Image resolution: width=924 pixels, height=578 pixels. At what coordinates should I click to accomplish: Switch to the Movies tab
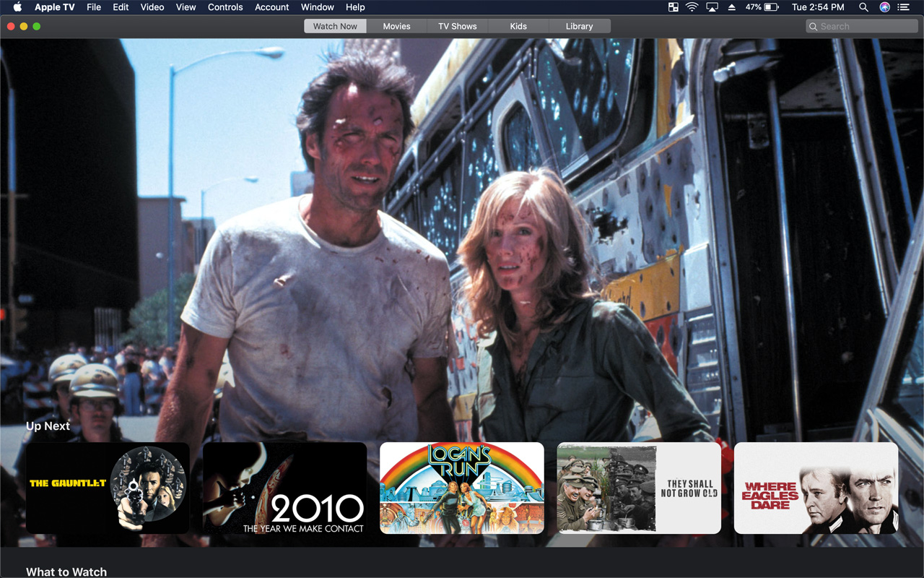point(396,26)
